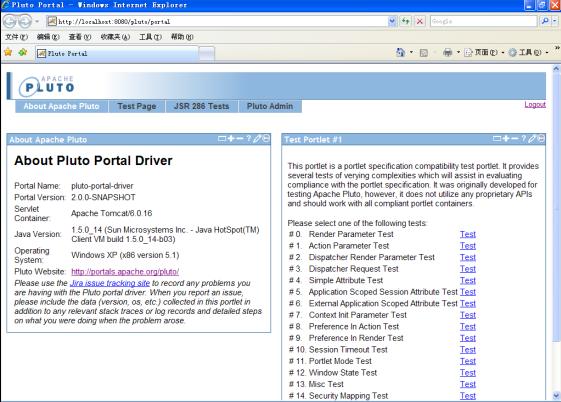Open the recent pages dropdown beside Forward

[37, 21]
